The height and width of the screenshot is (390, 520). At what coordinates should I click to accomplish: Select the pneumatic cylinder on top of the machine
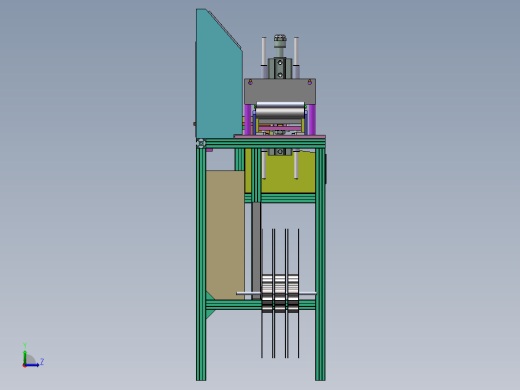pyautogui.click(x=280, y=58)
